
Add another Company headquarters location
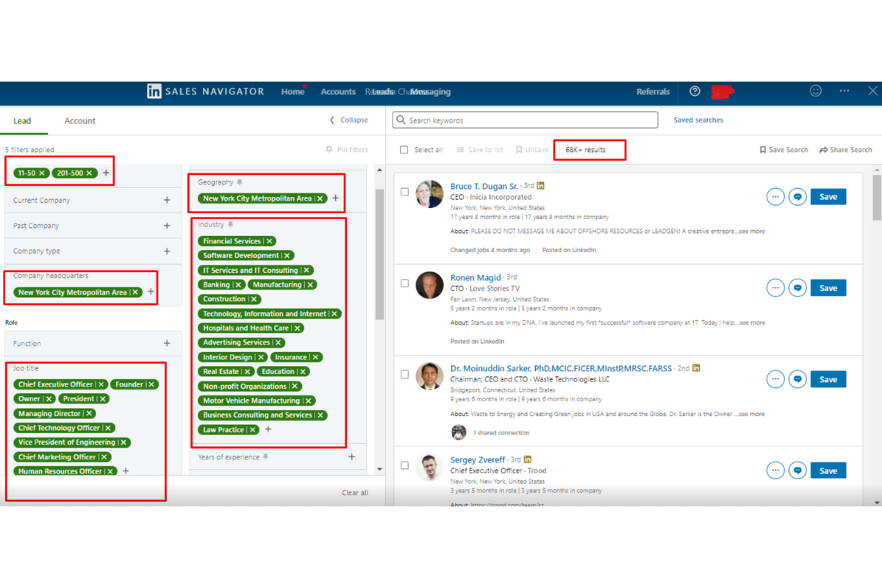151,292
